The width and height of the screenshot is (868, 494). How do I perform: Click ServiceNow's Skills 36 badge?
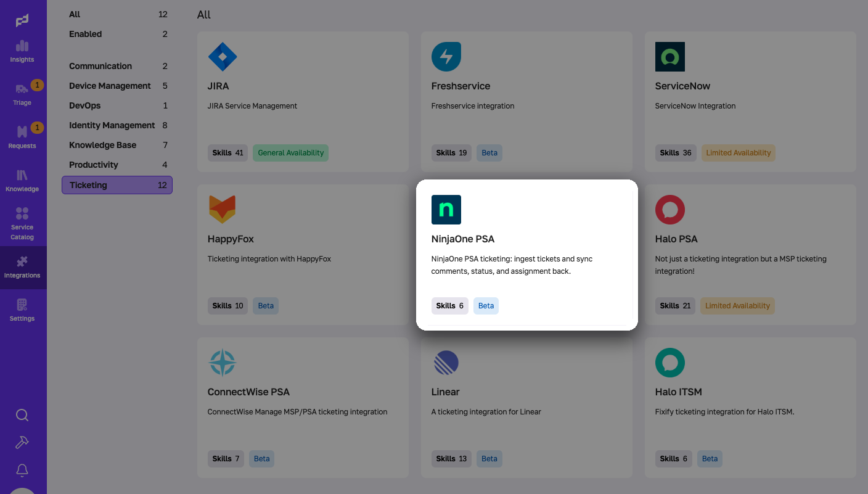pos(676,153)
